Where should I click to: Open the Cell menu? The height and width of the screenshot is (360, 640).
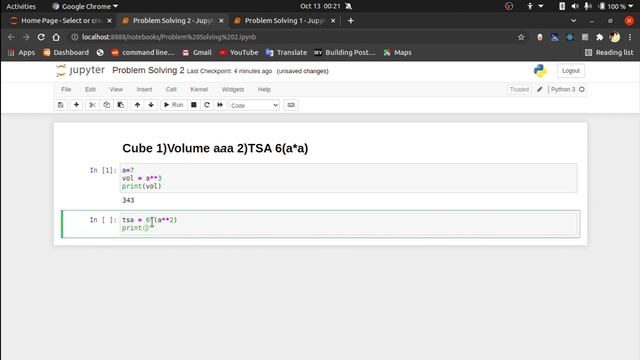click(x=171, y=89)
